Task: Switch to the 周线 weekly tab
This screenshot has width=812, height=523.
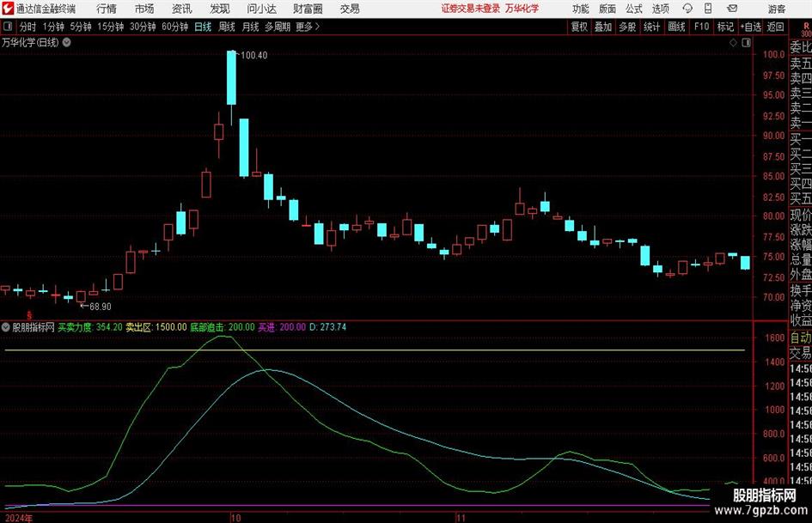Action: point(227,27)
